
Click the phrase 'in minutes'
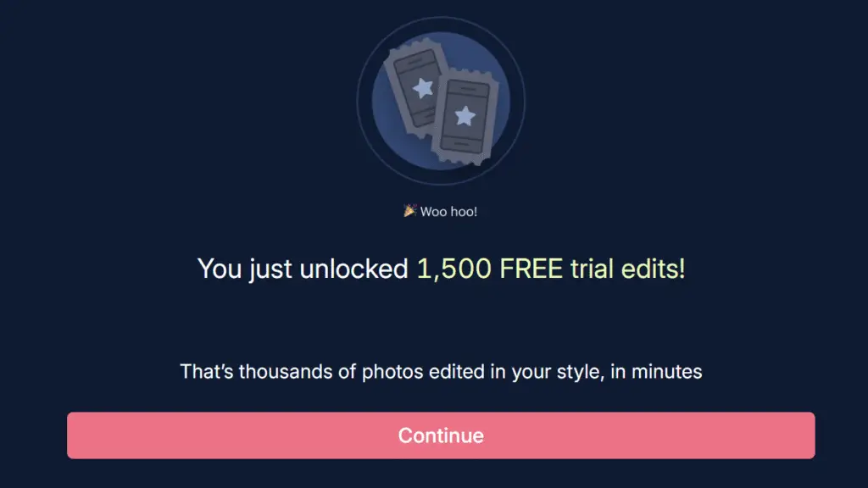(x=656, y=371)
